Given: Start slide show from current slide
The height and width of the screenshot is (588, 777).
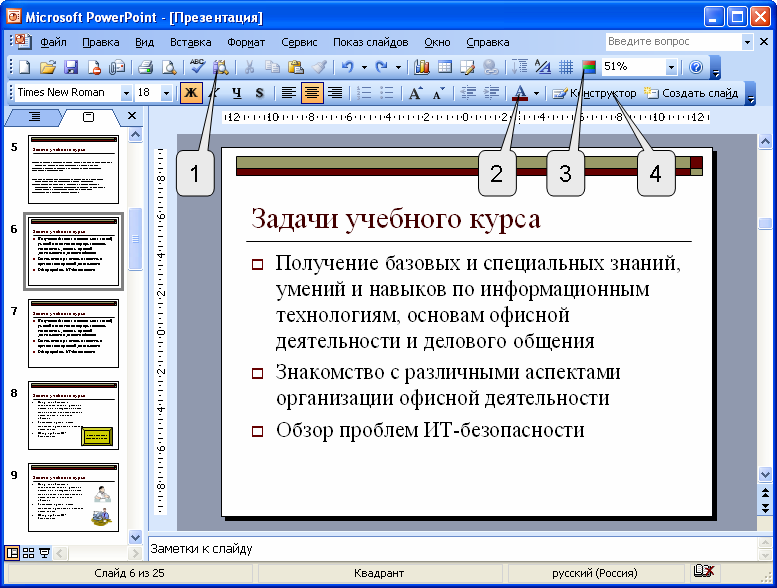Looking at the screenshot, I should tap(45, 552).
